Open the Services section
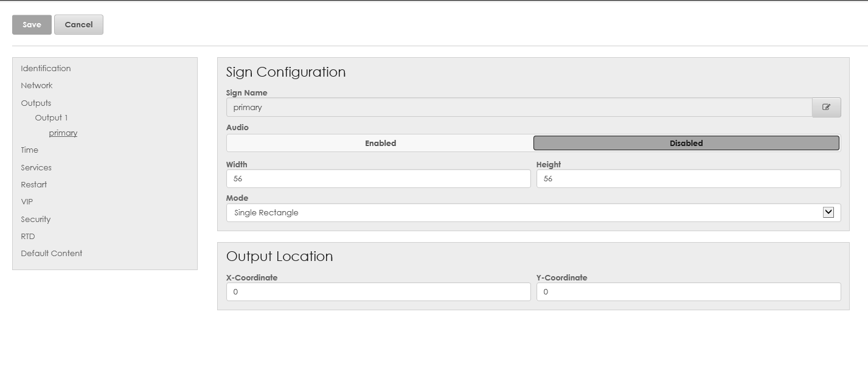Screen dimensions: 868x379 pos(36,167)
